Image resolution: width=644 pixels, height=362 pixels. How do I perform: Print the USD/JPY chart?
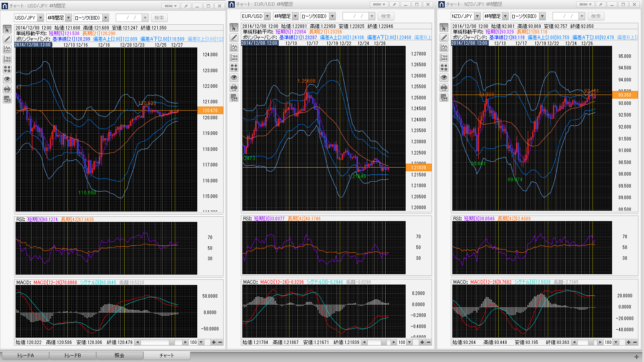pyautogui.click(x=7, y=89)
